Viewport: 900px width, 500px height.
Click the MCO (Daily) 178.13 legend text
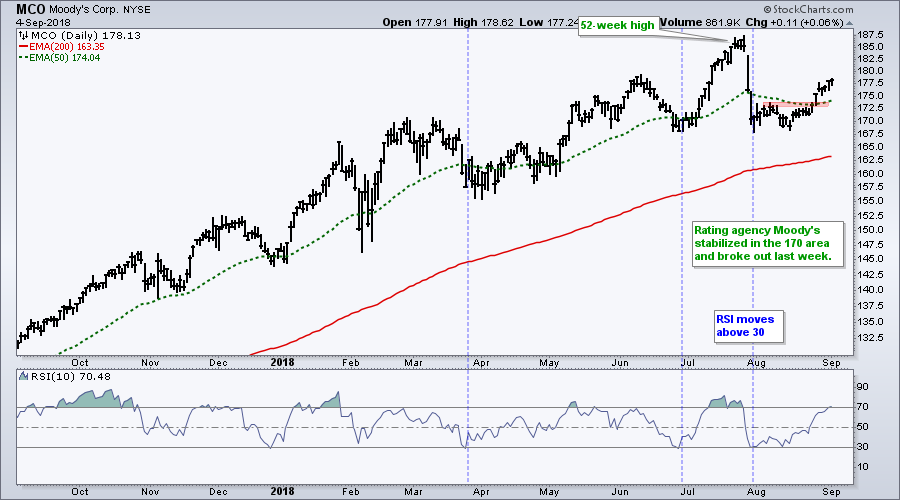86,36
